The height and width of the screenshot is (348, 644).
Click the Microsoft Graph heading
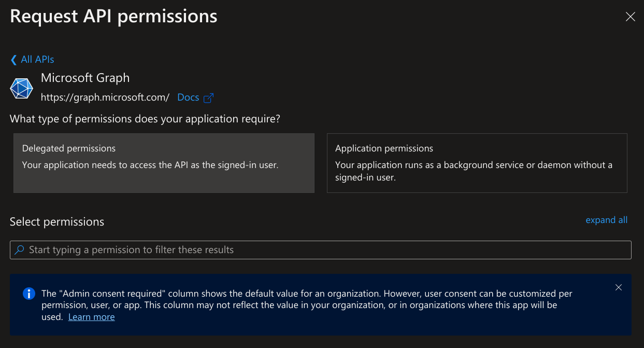click(85, 78)
